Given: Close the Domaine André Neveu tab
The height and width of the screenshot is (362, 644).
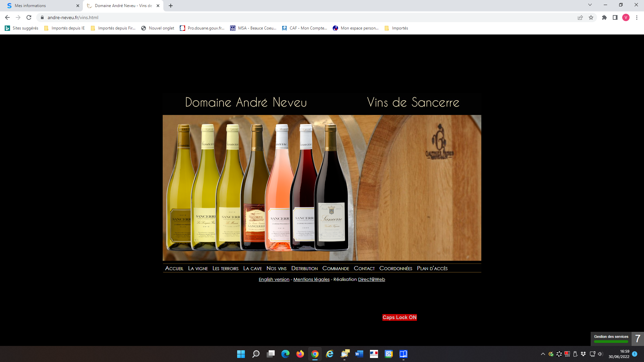Looking at the screenshot, I should [x=158, y=6].
